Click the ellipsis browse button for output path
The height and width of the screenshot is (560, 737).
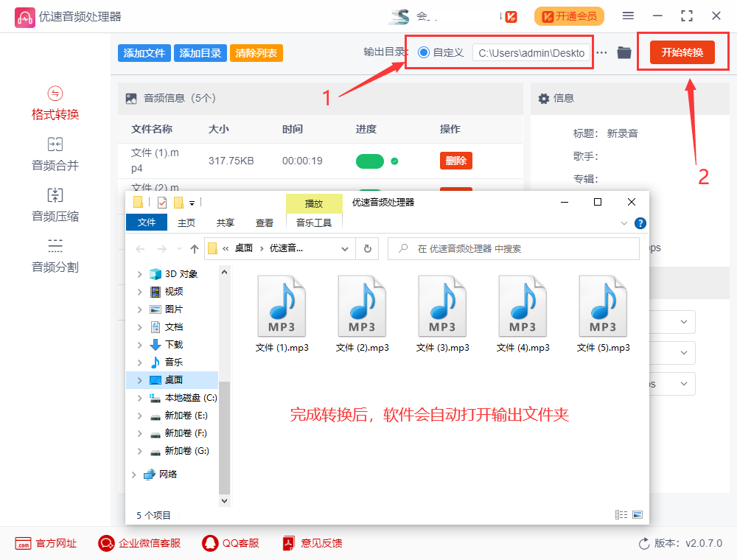601,52
